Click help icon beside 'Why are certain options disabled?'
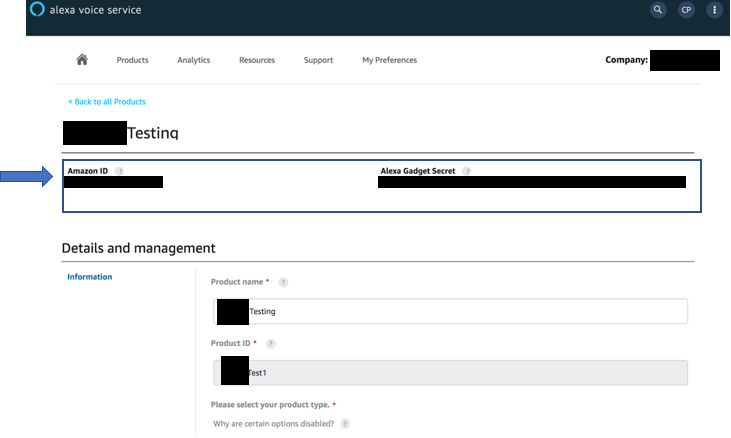 [345, 424]
